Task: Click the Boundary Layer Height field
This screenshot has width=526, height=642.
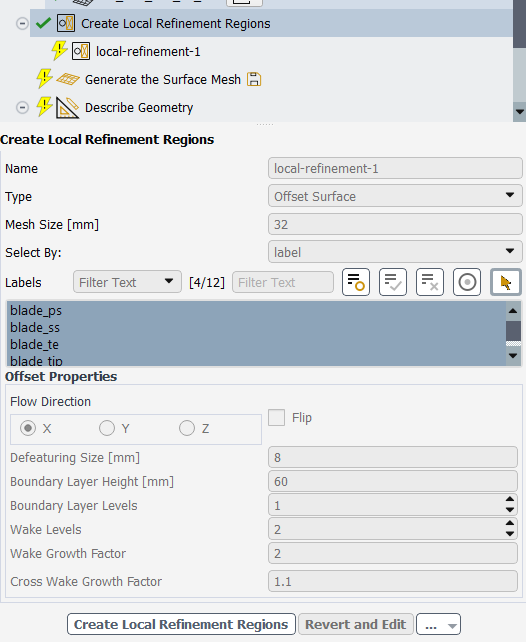Action: [x=393, y=482]
